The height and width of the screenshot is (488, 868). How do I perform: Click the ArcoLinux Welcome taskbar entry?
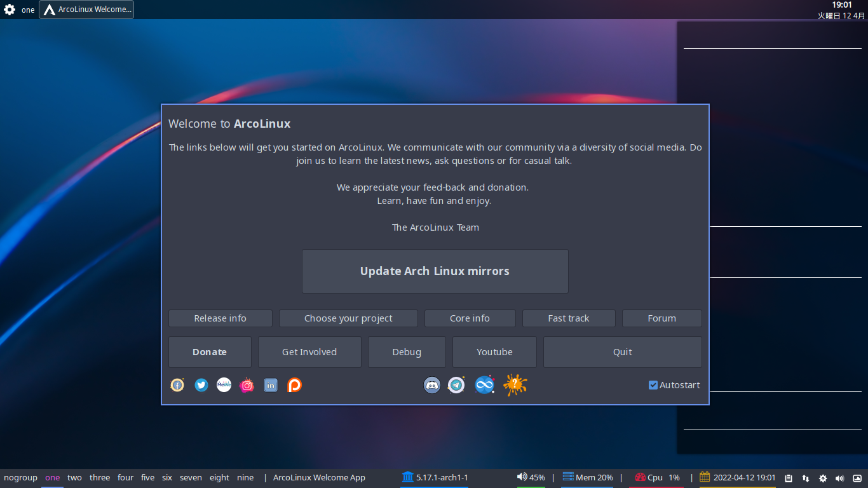(x=86, y=10)
